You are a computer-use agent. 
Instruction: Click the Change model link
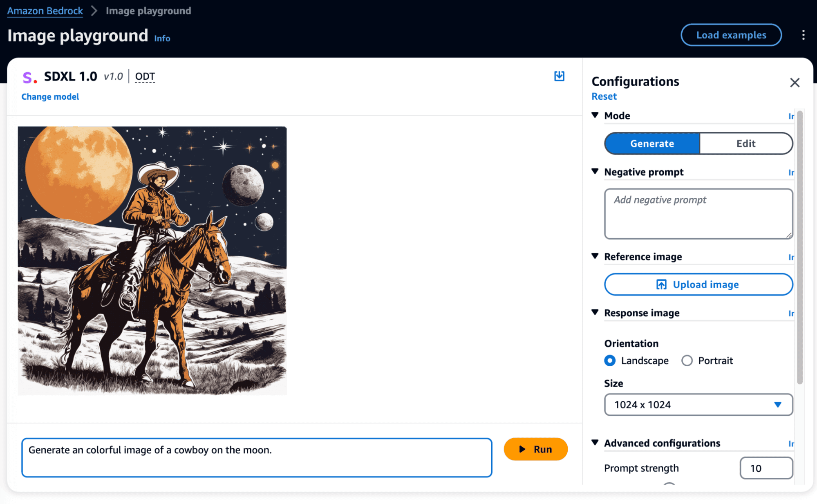point(49,97)
